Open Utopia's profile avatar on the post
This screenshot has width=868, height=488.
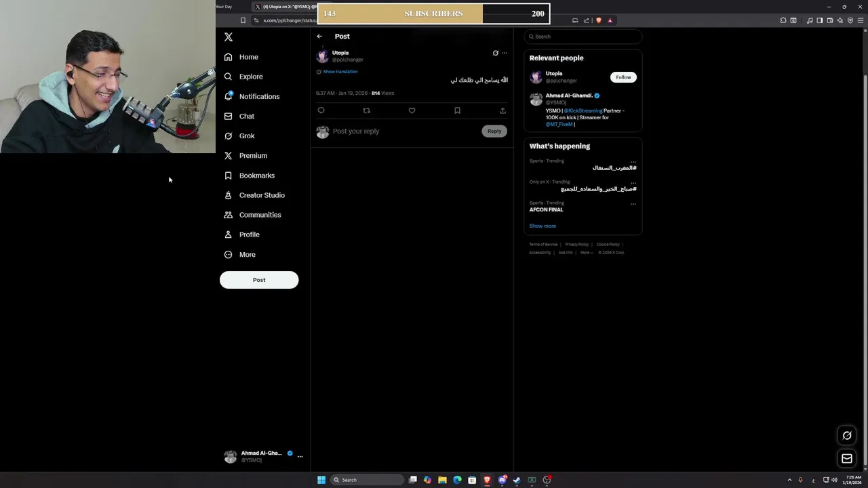click(323, 56)
